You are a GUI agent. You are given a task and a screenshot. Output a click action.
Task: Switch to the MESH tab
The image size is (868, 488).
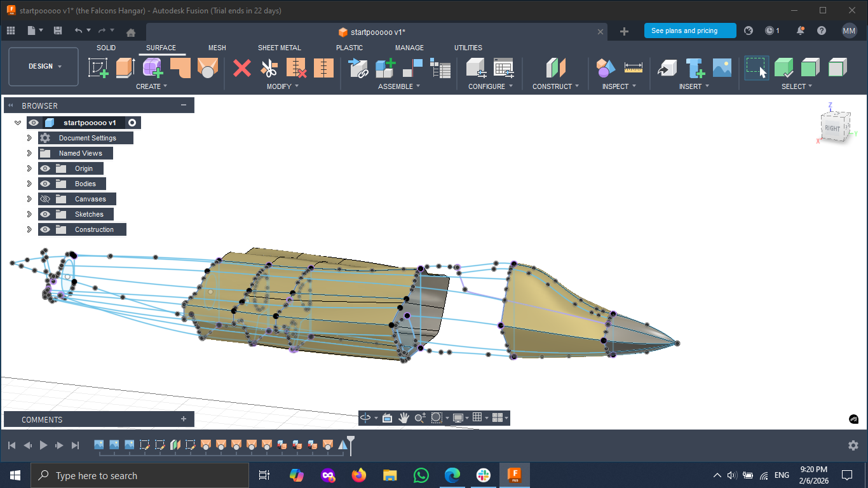pos(217,48)
